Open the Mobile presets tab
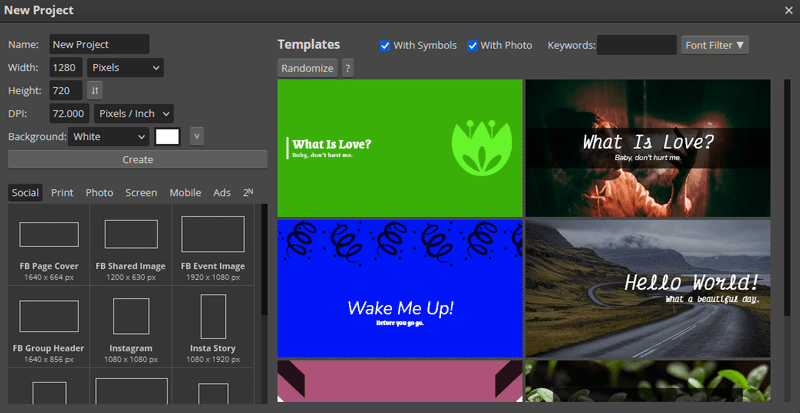 (185, 193)
